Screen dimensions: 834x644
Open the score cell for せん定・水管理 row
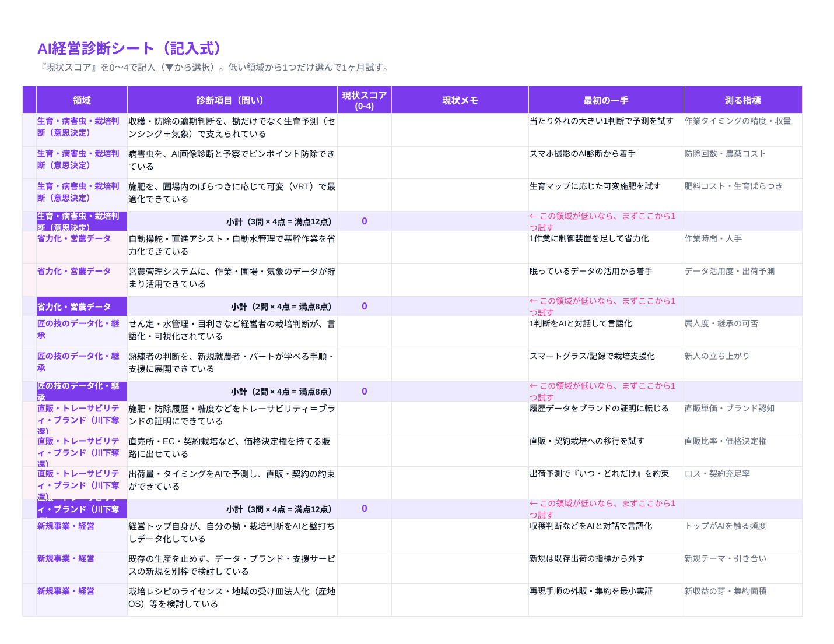(x=365, y=333)
